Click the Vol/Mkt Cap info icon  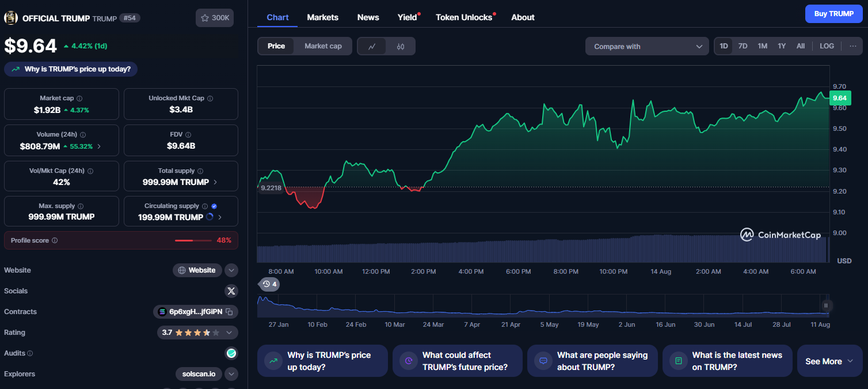pyautogui.click(x=90, y=171)
